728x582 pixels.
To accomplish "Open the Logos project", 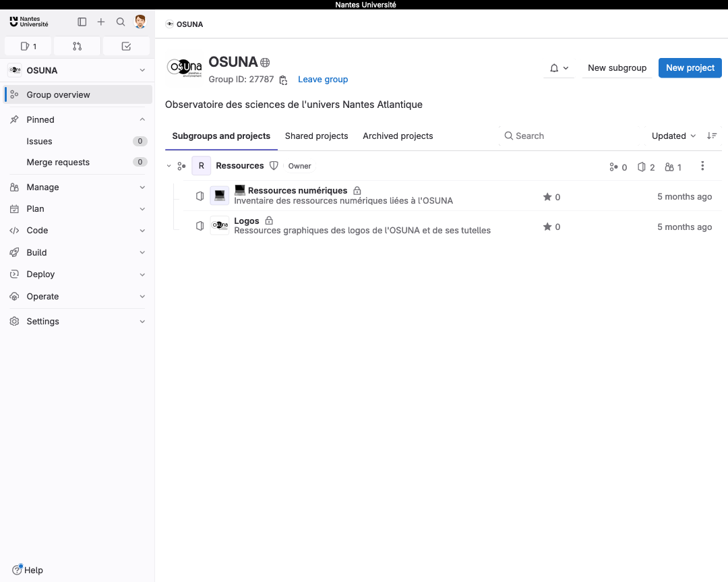I will click(x=247, y=221).
